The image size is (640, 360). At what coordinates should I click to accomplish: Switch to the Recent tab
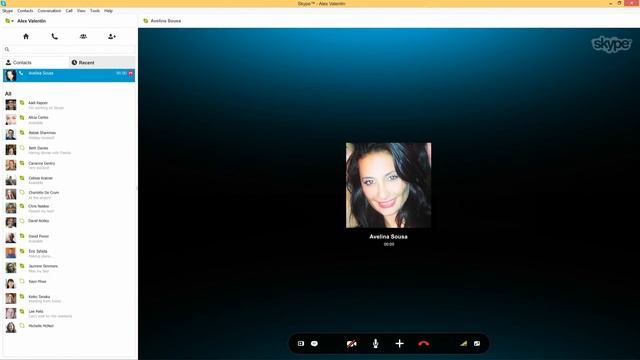102,62
